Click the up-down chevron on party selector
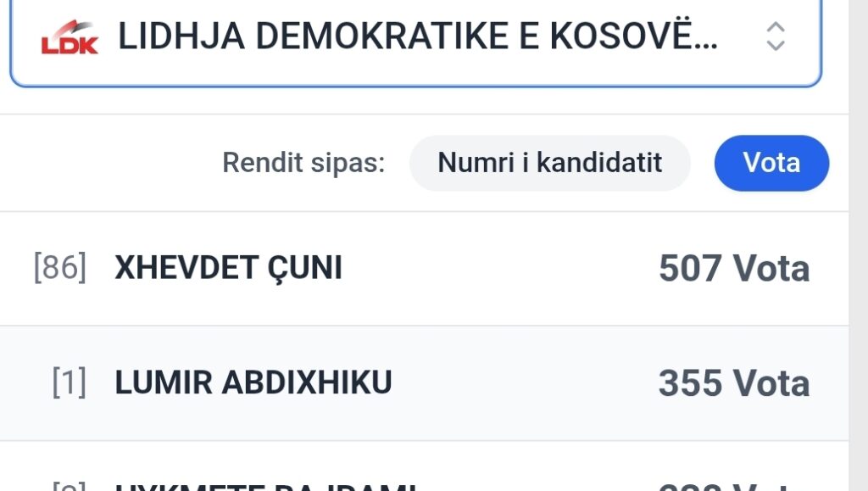The image size is (868, 491). point(775,36)
